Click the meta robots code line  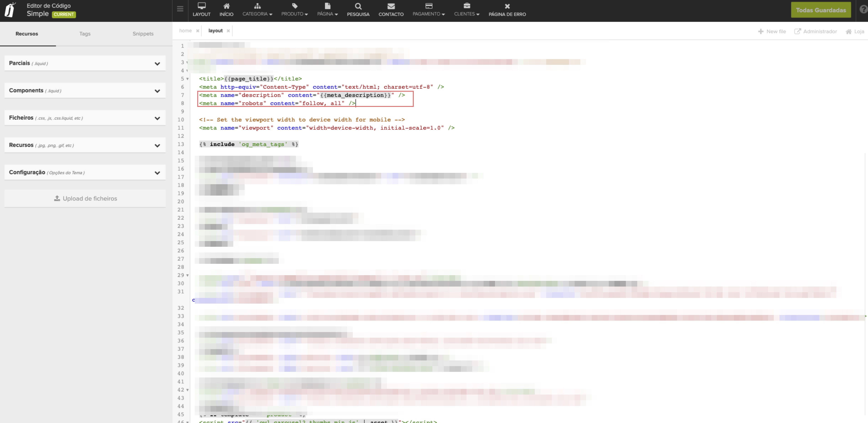(277, 103)
